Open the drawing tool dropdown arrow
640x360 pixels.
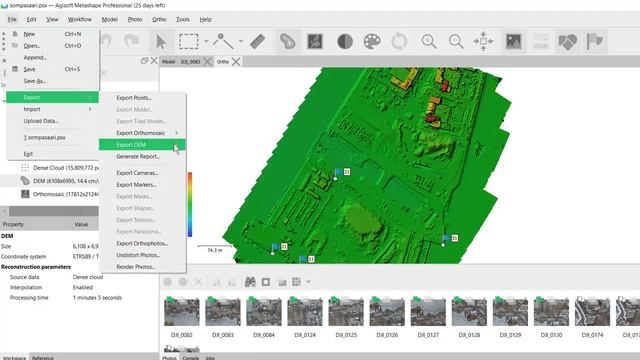point(241,41)
